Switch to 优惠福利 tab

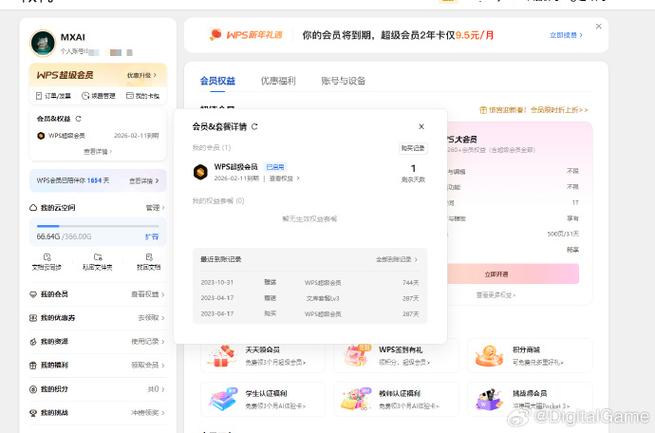tap(278, 81)
